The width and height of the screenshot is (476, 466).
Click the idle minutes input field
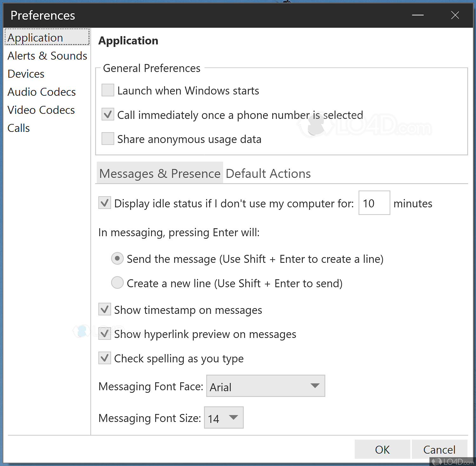tap(374, 203)
